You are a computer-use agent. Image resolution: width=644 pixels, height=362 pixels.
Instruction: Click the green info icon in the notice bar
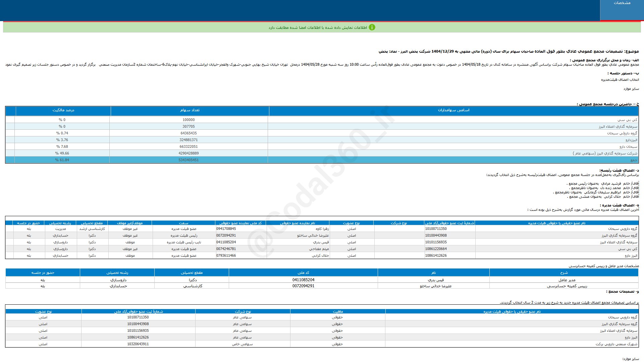[x=372, y=27]
